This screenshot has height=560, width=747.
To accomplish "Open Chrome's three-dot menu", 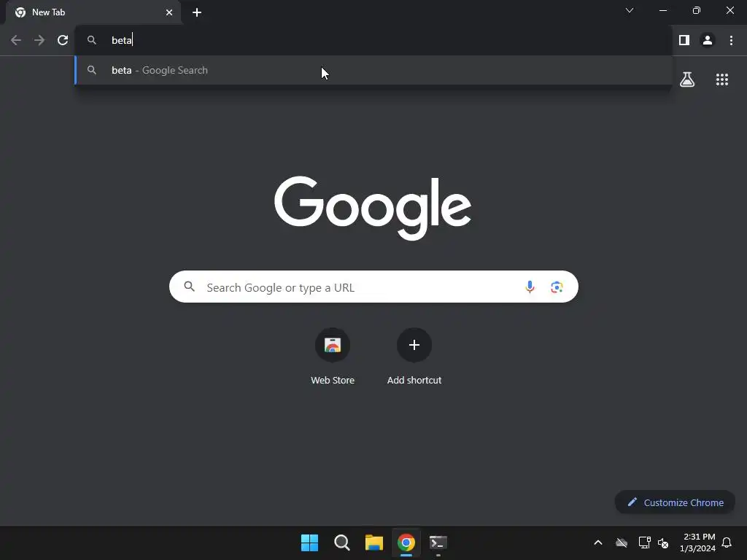I will [731, 41].
